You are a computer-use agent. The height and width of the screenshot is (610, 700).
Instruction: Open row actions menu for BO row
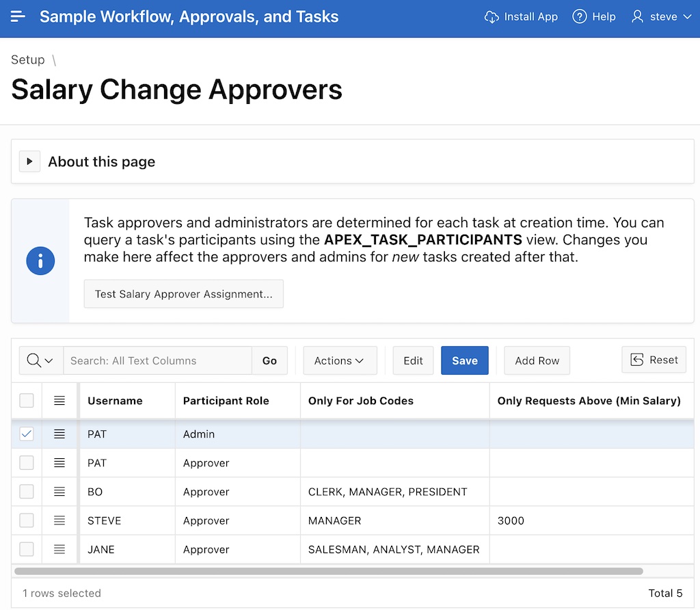59,492
